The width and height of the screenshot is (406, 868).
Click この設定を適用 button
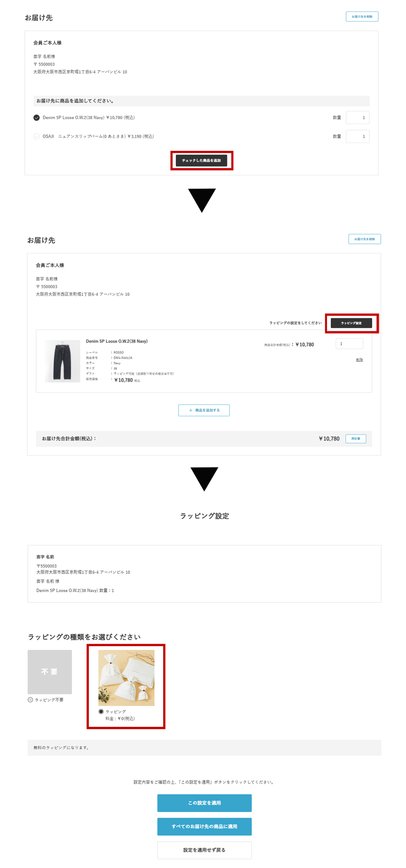pyautogui.click(x=205, y=803)
